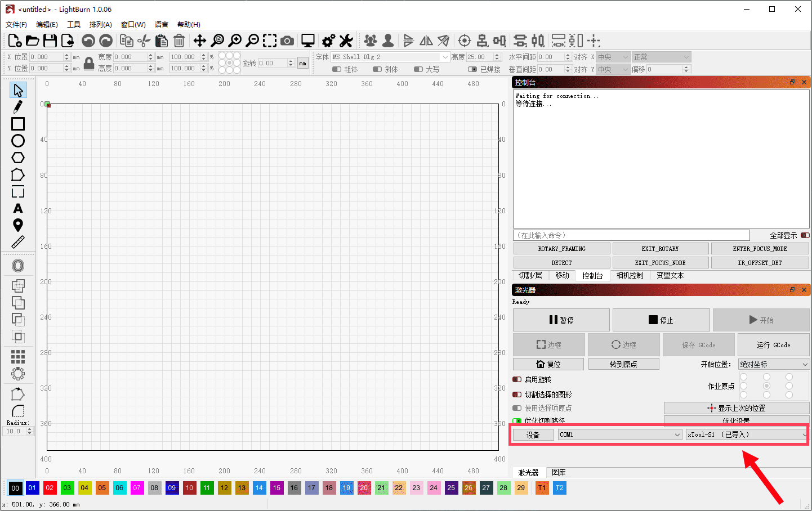812x511 pixels.
Task: Open the Offset Shapes tool
Action: click(x=18, y=266)
